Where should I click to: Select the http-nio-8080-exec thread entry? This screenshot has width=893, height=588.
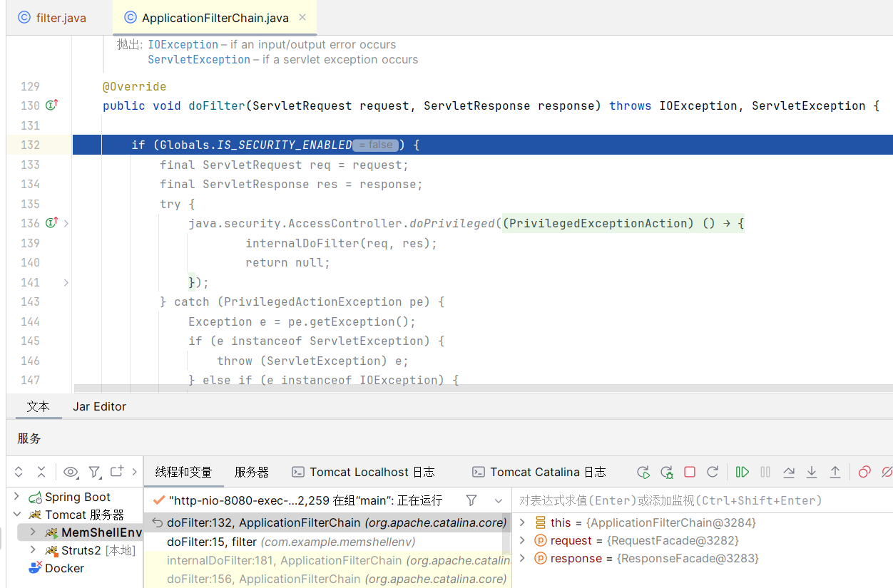coord(297,500)
